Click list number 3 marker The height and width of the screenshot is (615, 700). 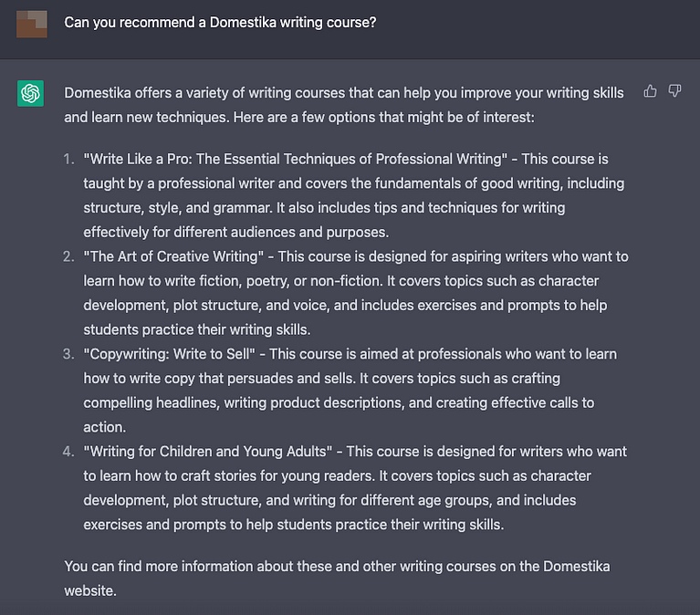68,354
